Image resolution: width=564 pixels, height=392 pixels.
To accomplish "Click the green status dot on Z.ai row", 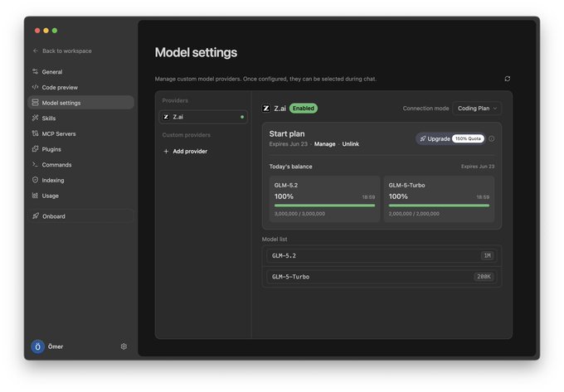I will click(242, 117).
